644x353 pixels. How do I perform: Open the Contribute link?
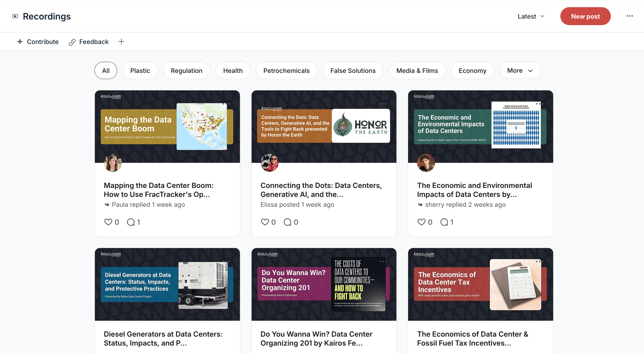point(38,42)
